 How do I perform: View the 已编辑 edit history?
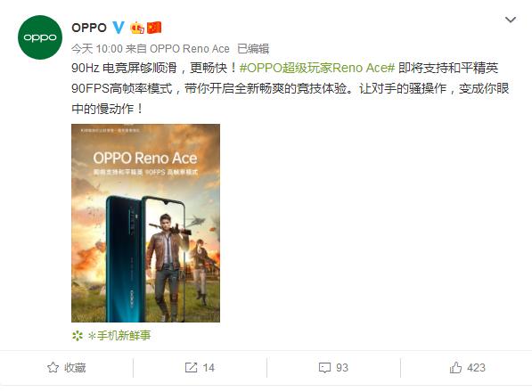[x=253, y=49]
